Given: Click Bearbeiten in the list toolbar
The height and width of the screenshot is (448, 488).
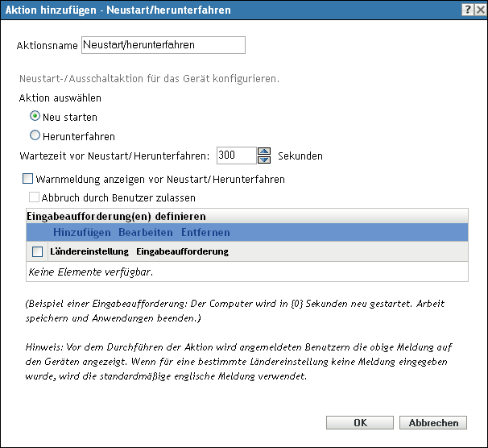Looking at the screenshot, I should pos(146,232).
